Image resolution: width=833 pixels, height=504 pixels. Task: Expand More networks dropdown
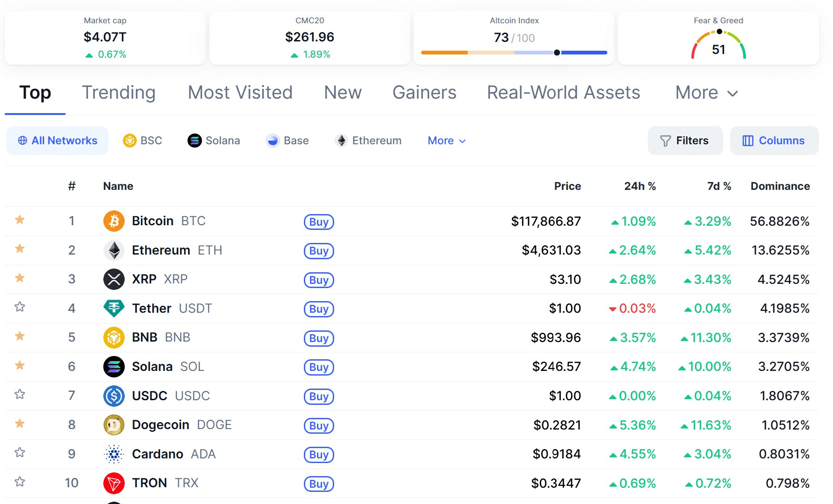pyautogui.click(x=447, y=141)
